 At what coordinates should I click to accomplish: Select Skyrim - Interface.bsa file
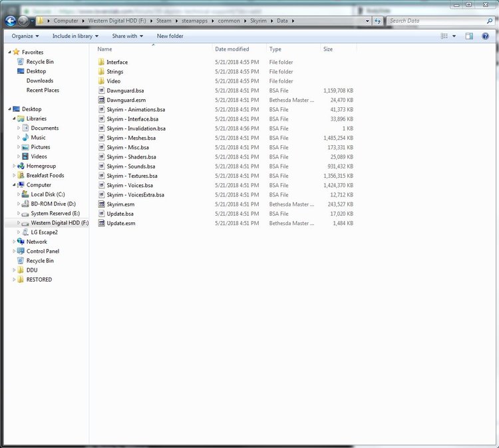pyautogui.click(x=132, y=119)
